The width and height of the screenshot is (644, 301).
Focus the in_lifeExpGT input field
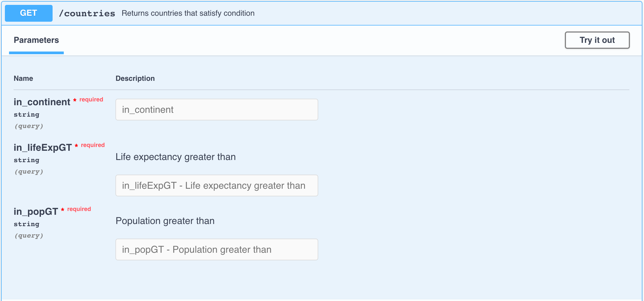point(217,185)
